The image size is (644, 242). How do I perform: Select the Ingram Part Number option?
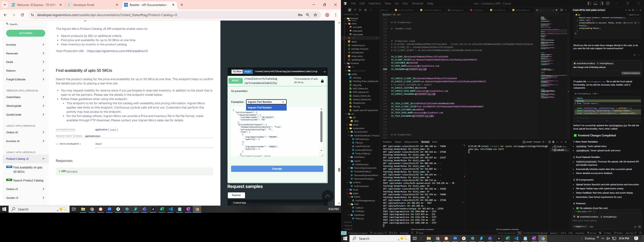point(266,108)
